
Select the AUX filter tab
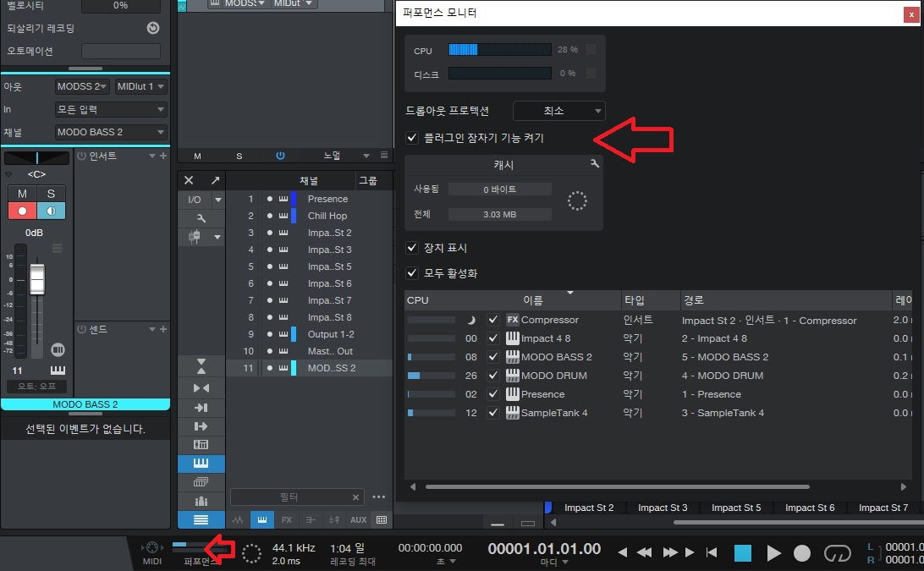pos(358,519)
